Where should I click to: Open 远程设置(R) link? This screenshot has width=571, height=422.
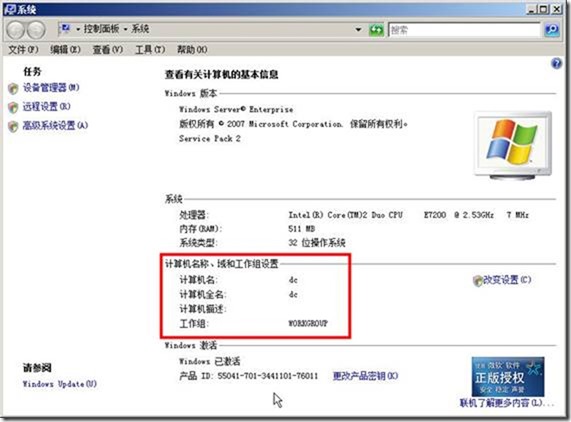47,107
